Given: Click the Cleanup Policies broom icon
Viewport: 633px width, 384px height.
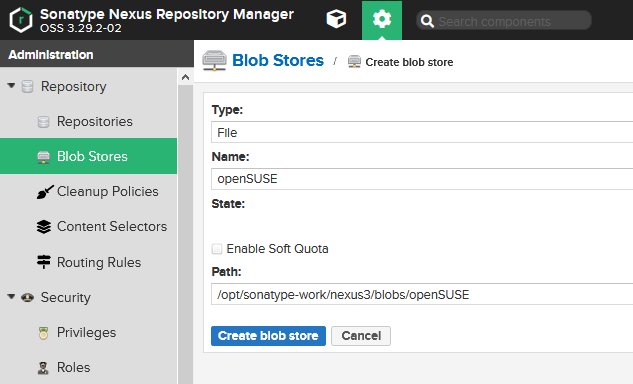Looking at the screenshot, I should click(x=45, y=192).
